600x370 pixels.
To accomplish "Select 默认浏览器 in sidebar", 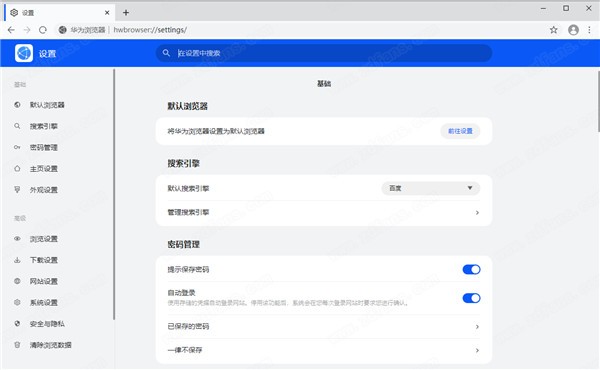I will 47,105.
